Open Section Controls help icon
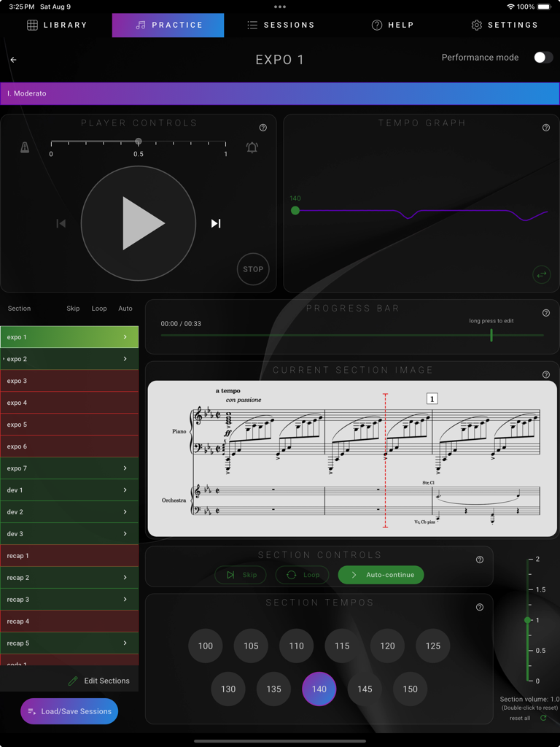This screenshot has width=560, height=747. [480, 560]
